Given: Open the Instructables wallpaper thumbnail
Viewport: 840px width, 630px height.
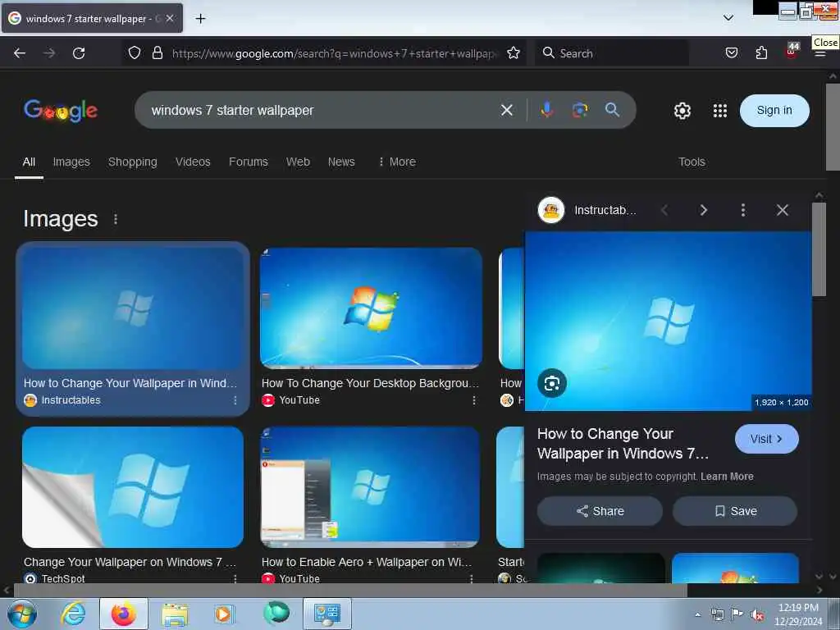Looking at the screenshot, I should pyautogui.click(x=133, y=308).
